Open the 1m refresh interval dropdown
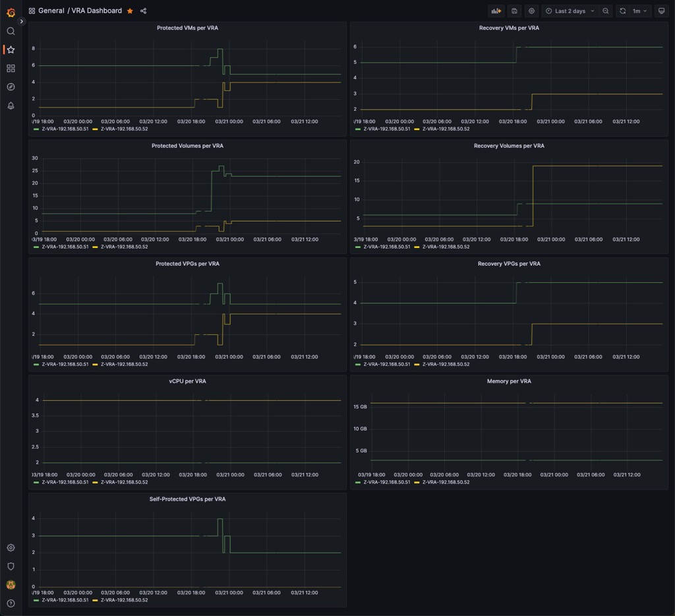Viewport: 675px width, 616px height. [639, 11]
